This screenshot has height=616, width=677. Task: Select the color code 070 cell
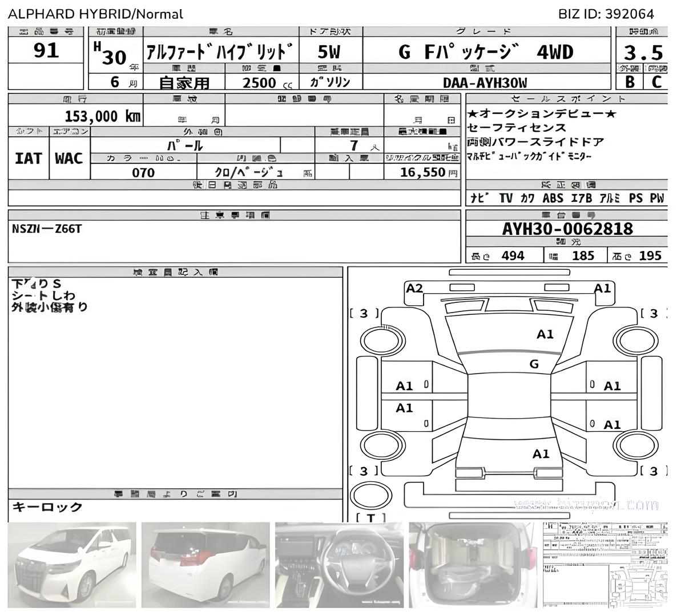143,172
